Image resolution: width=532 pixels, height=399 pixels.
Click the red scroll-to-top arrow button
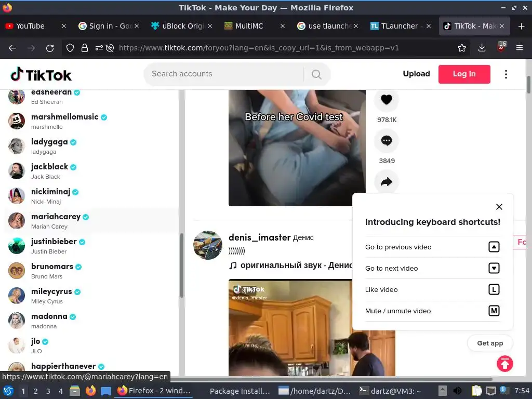pos(504,364)
